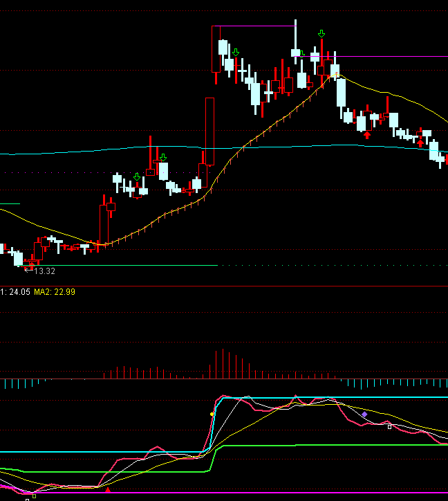Click the short green line segment at left edge

[10, 203]
